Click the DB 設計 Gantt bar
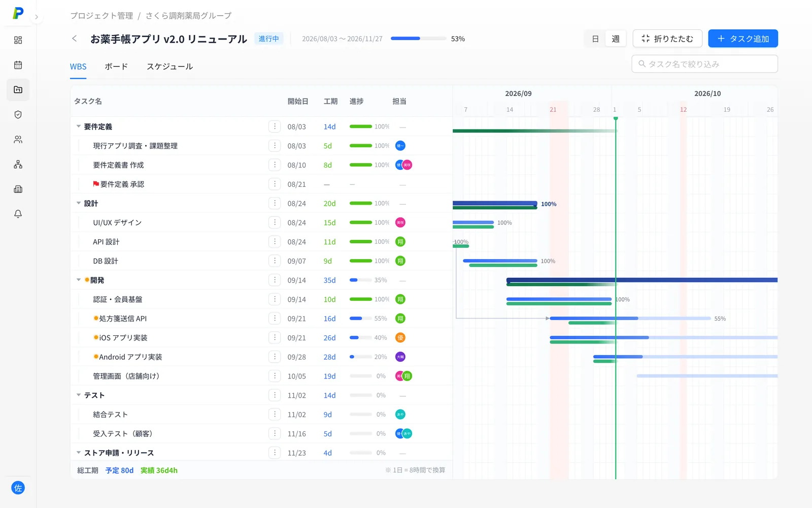The image size is (812, 508). click(x=500, y=262)
